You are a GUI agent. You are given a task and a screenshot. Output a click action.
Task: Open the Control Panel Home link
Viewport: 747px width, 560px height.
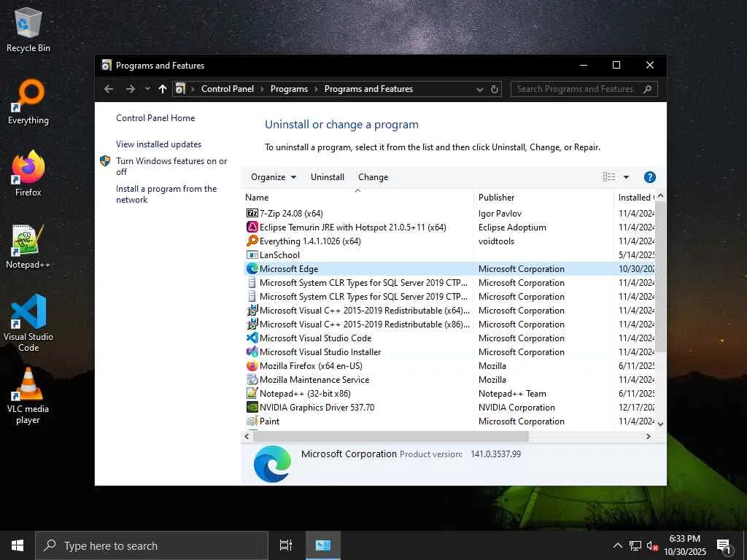[155, 118]
